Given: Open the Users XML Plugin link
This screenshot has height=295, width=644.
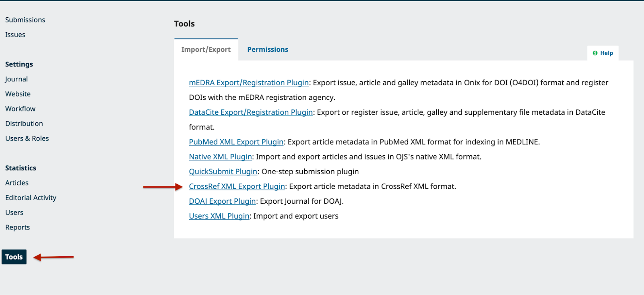Looking at the screenshot, I should click(x=219, y=216).
